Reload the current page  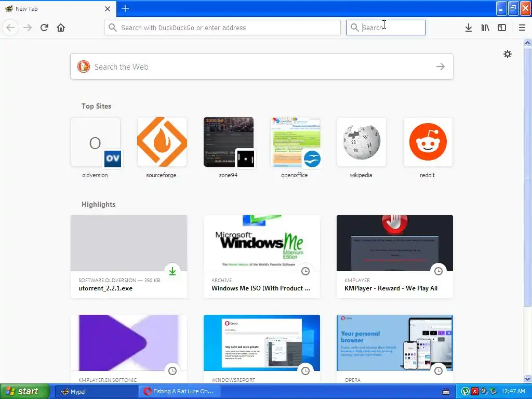pos(44,28)
